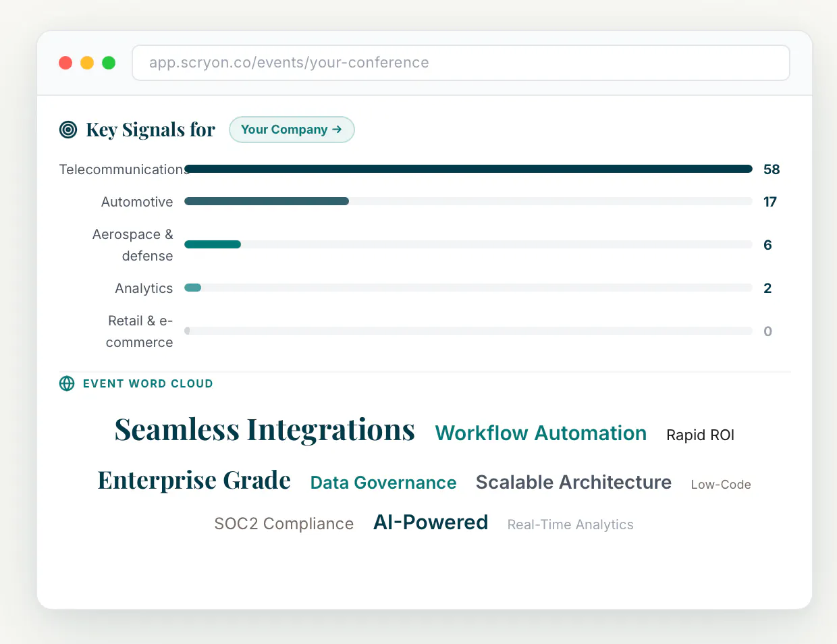Click the Analytics progress bar
This screenshot has width=837, height=644.
(x=468, y=288)
